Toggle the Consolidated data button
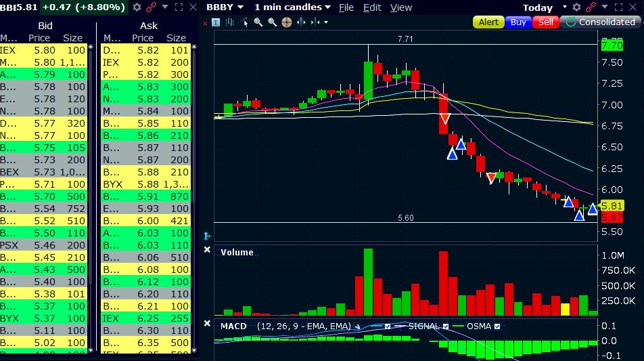 601,22
